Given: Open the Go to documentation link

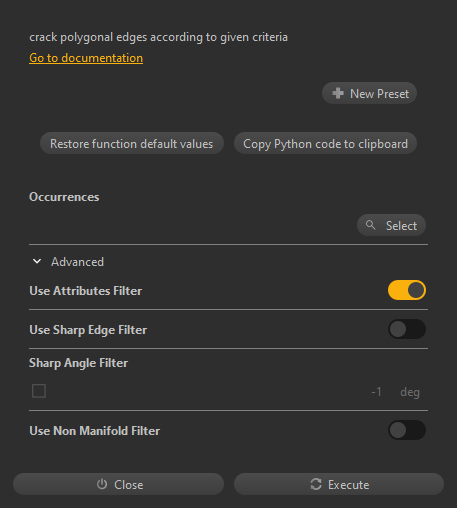Looking at the screenshot, I should tap(86, 58).
